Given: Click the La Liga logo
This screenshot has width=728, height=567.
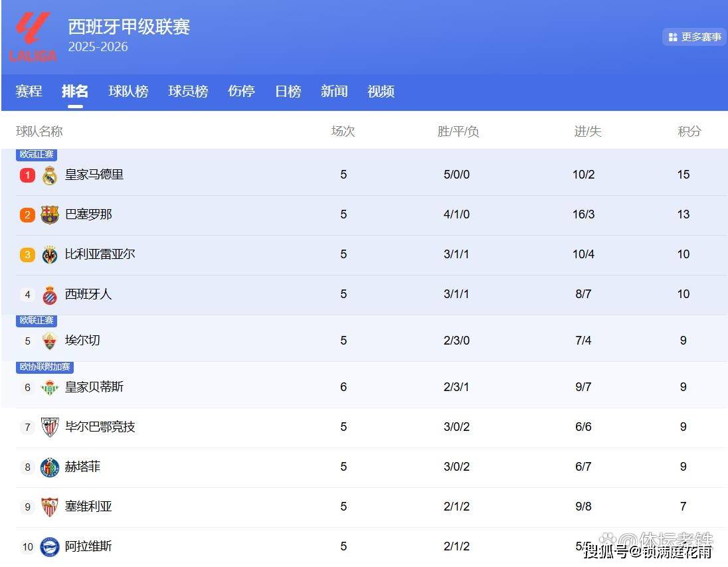Looking at the screenshot, I should click(33, 37).
